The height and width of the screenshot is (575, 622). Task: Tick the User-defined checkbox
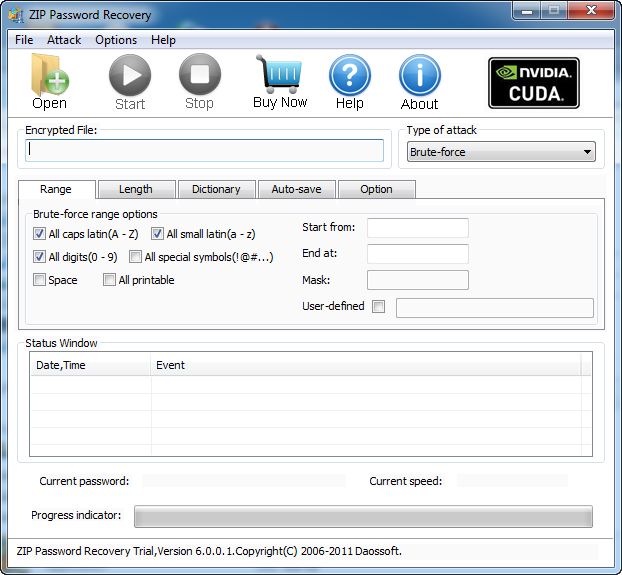(378, 307)
